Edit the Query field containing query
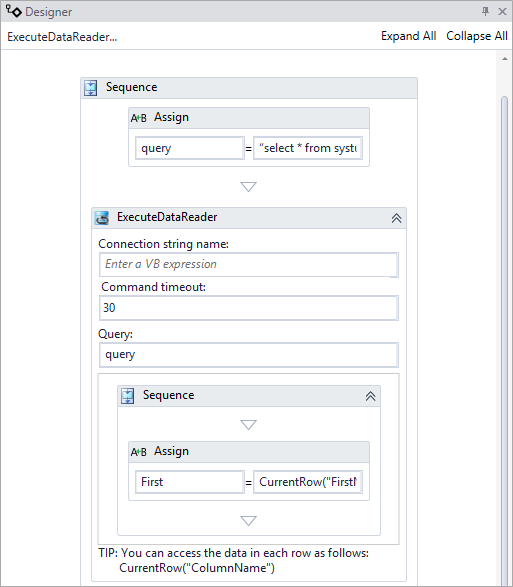Screen dimensions: 513x587 click(249, 355)
